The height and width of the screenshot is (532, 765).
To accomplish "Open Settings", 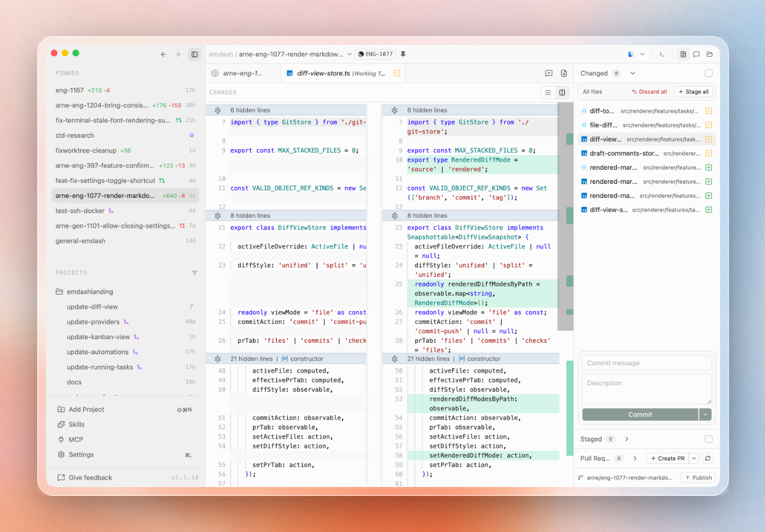I will point(125,455).
